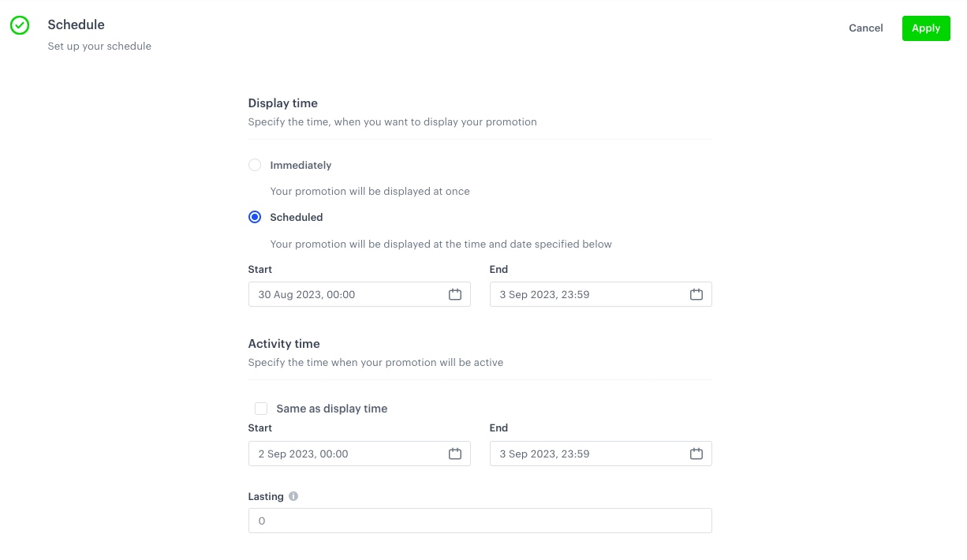
Task: Open the calendar picker for activity End date
Action: pos(696,454)
